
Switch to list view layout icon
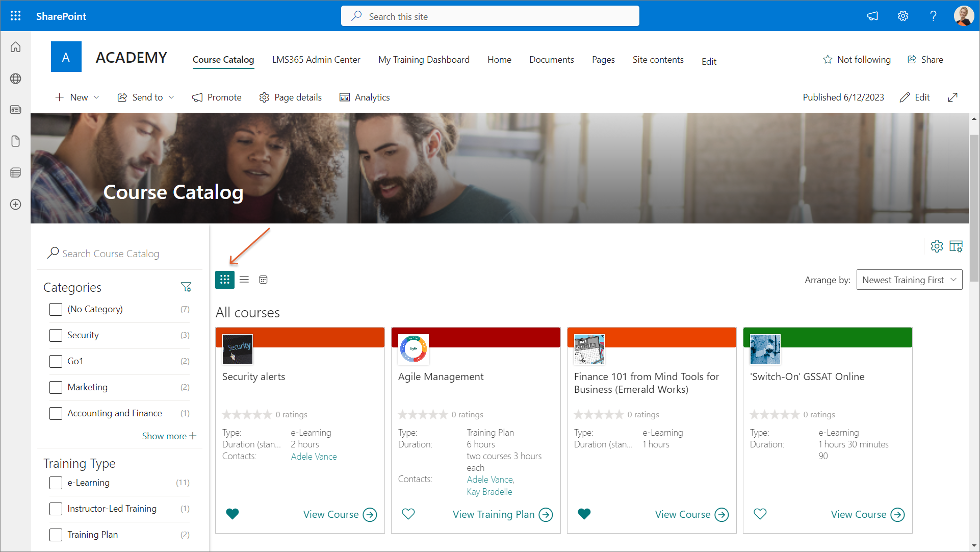(244, 280)
